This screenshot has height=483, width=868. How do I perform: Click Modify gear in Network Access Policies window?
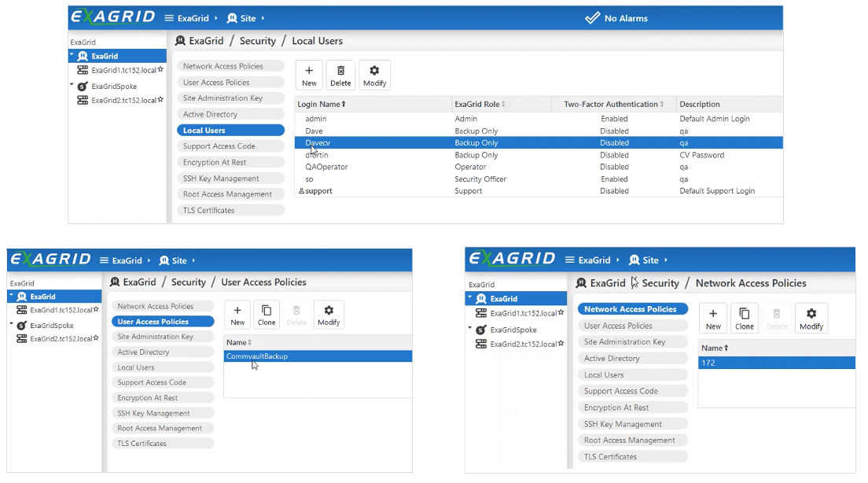click(811, 319)
